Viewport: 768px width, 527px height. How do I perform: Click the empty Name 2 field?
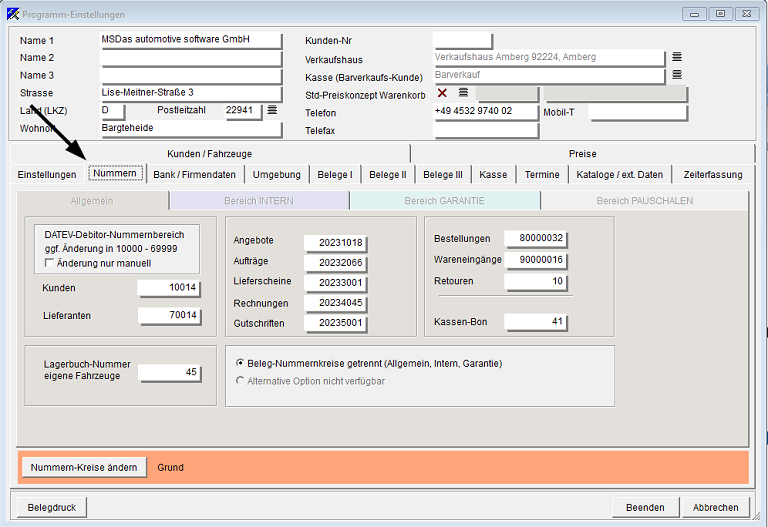click(191, 58)
